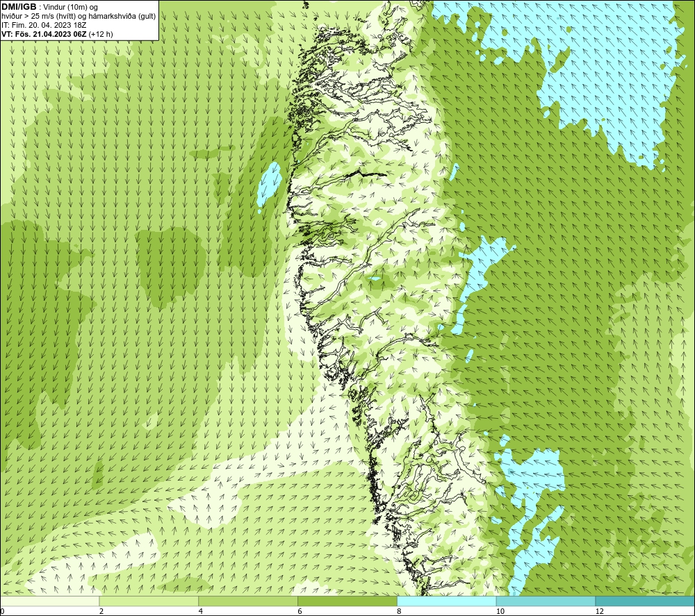
Task: Click the scale label '8'
Action: point(400,612)
